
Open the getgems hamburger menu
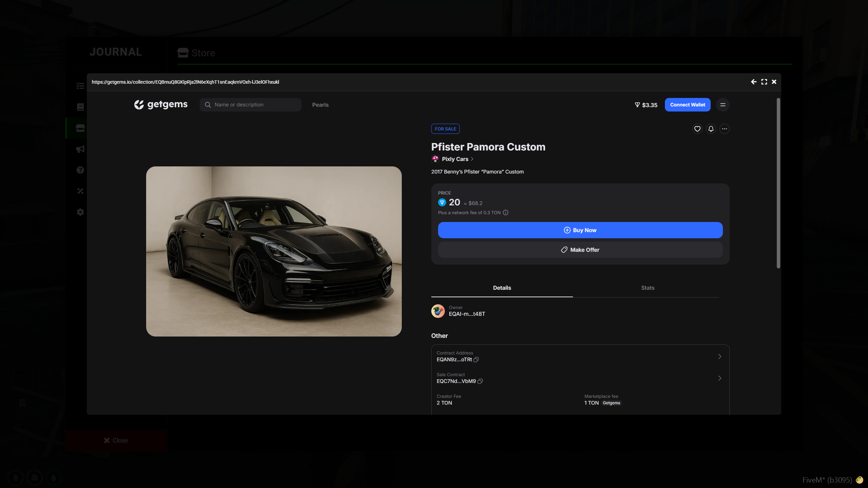click(723, 105)
